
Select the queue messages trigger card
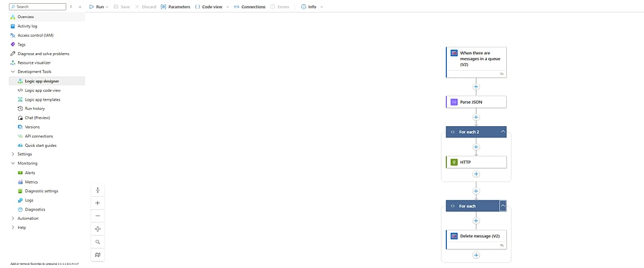476,62
